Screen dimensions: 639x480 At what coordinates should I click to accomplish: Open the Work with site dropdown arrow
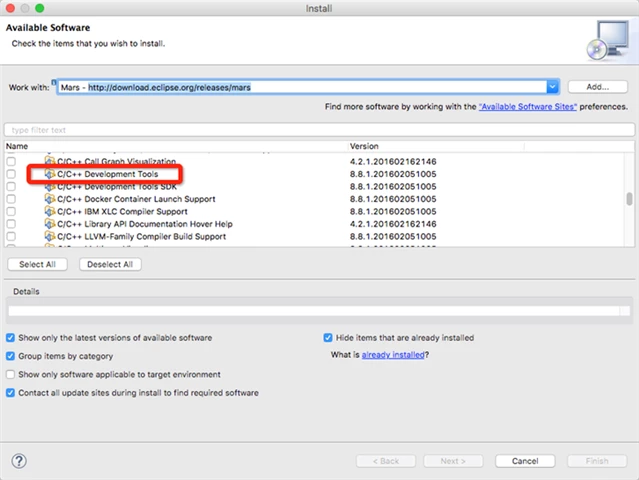click(552, 87)
